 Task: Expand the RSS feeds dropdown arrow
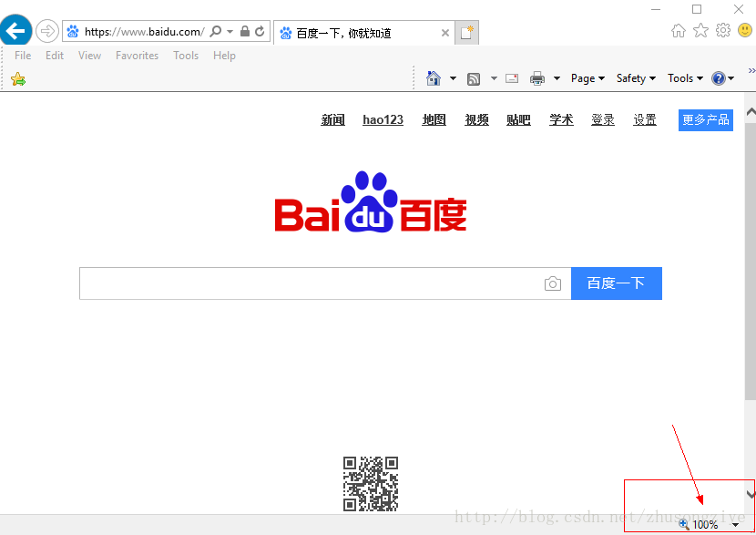click(494, 78)
